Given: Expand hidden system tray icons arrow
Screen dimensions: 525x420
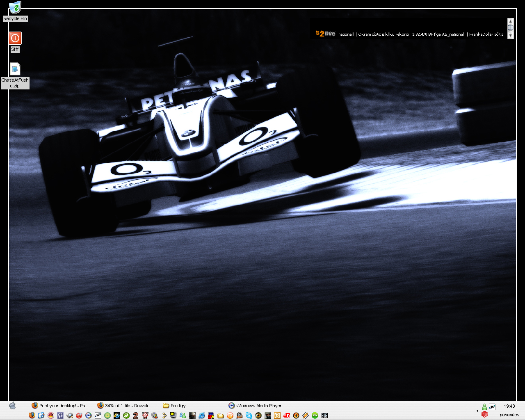Looking at the screenshot, I should tap(477, 411).
